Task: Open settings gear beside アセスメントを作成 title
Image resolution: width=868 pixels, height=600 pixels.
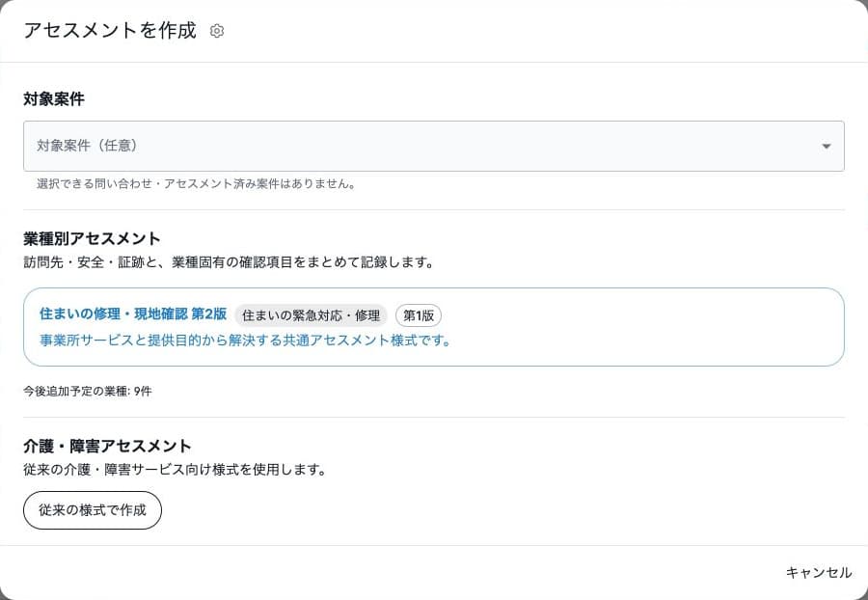Action: tap(217, 31)
